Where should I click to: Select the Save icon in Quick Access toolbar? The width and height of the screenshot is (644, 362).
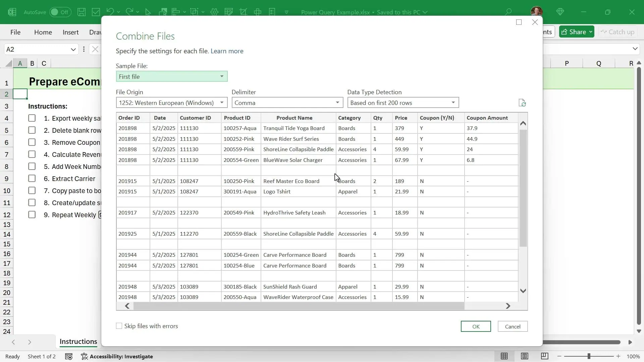point(82,12)
